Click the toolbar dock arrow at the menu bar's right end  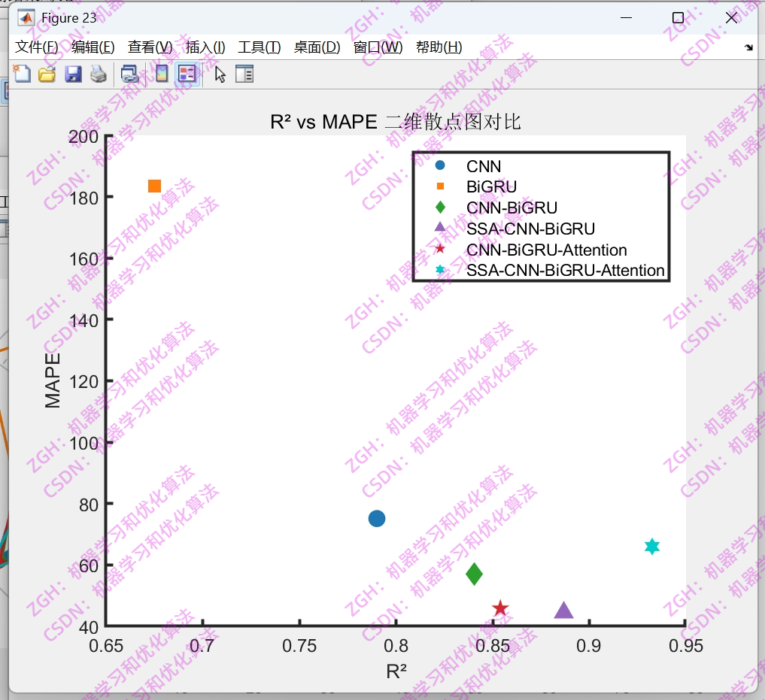coord(748,47)
